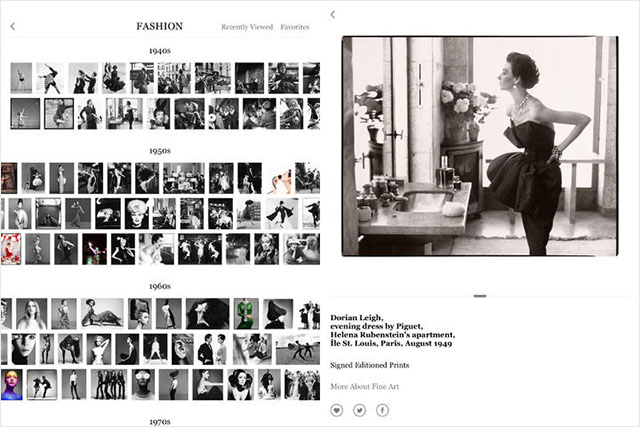Click the 1970s section heading
640x427 pixels.
click(x=160, y=422)
